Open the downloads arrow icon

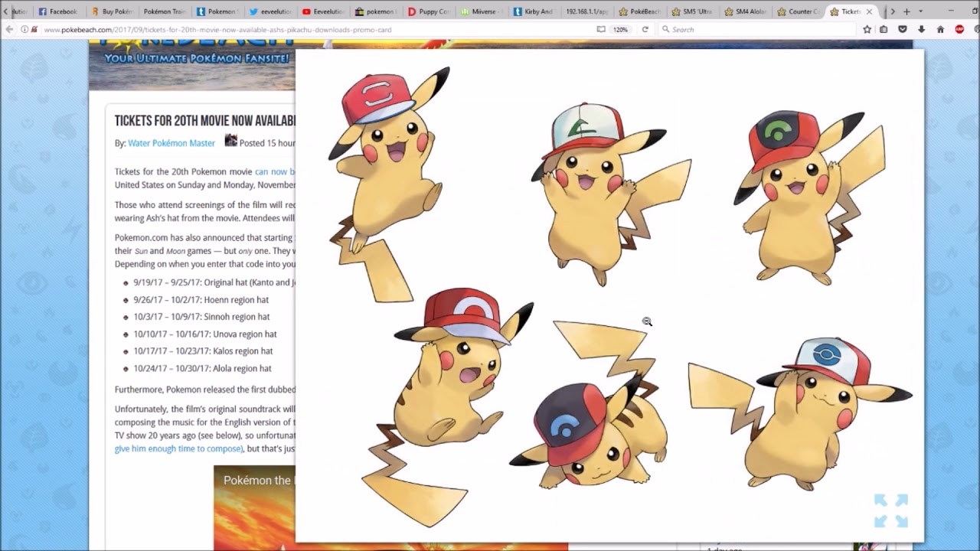[x=921, y=29]
